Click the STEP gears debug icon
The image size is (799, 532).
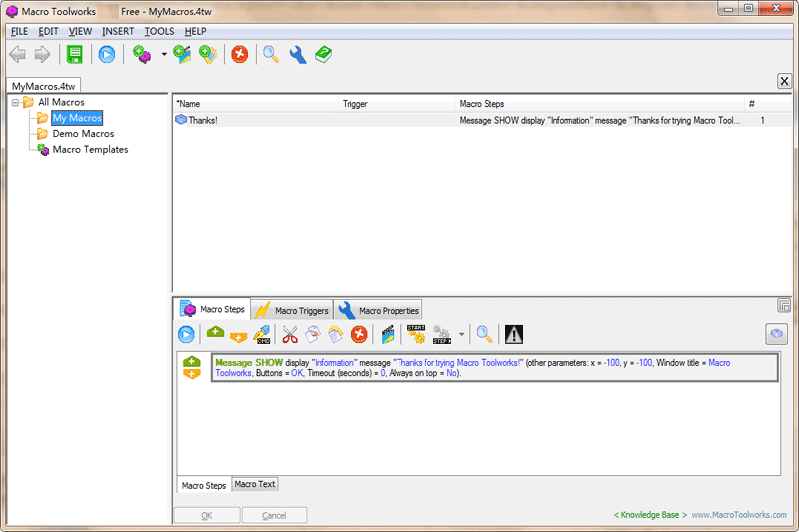click(441, 334)
